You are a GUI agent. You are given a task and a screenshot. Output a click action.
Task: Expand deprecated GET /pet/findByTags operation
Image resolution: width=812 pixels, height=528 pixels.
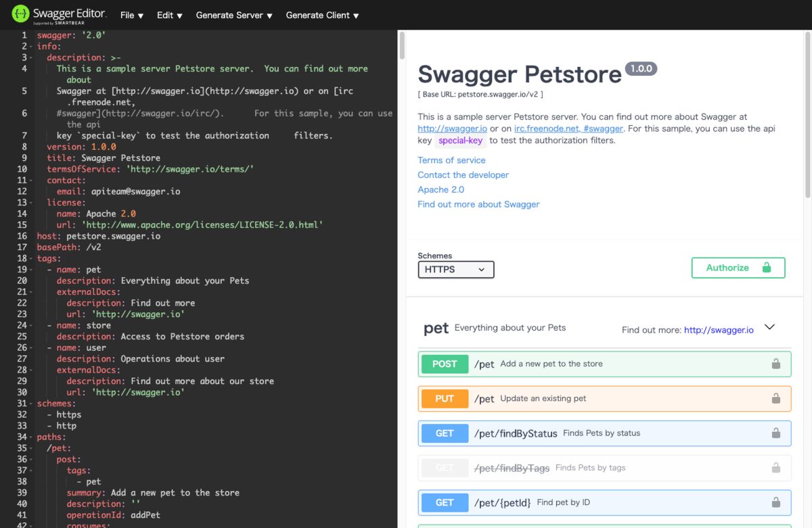604,467
